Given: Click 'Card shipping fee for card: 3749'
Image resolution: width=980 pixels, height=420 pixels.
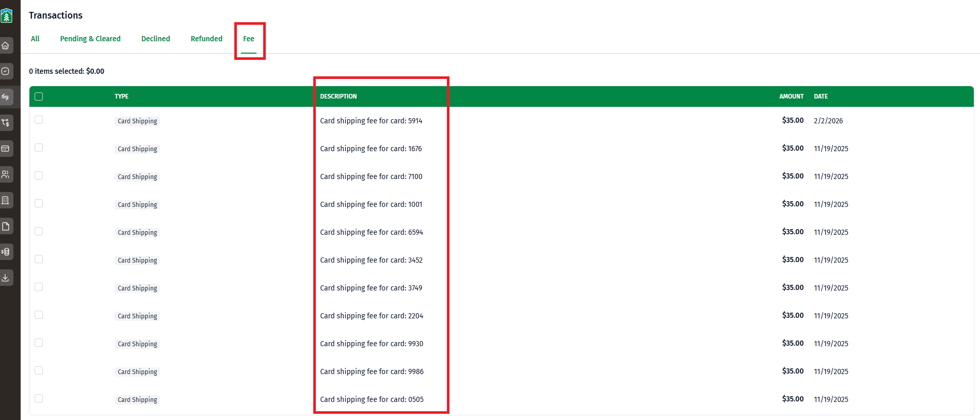Looking at the screenshot, I should pyautogui.click(x=371, y=288).
